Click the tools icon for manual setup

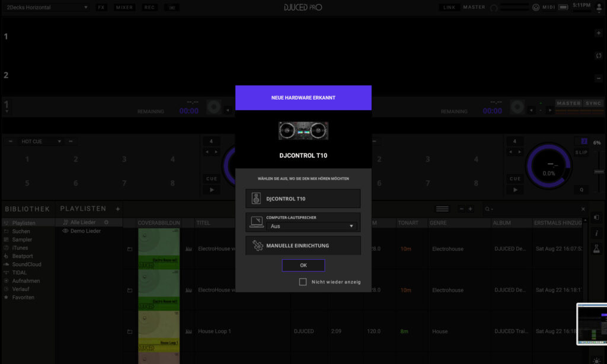(257, 245)
